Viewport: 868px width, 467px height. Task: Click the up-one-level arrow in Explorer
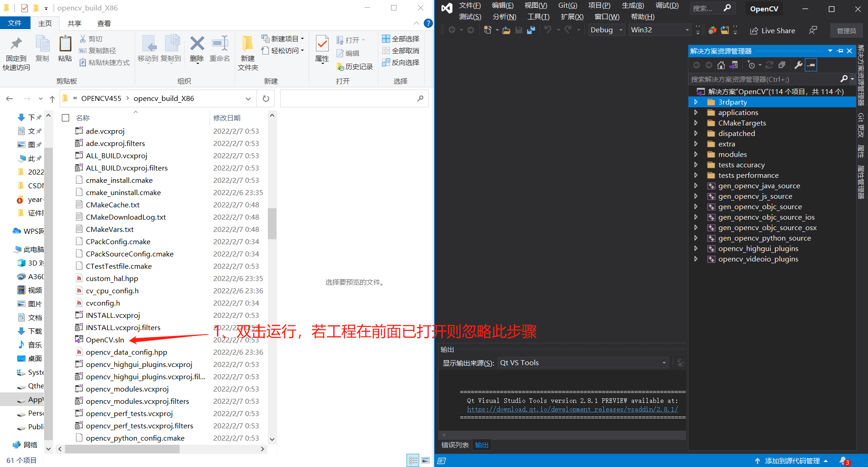52,99
